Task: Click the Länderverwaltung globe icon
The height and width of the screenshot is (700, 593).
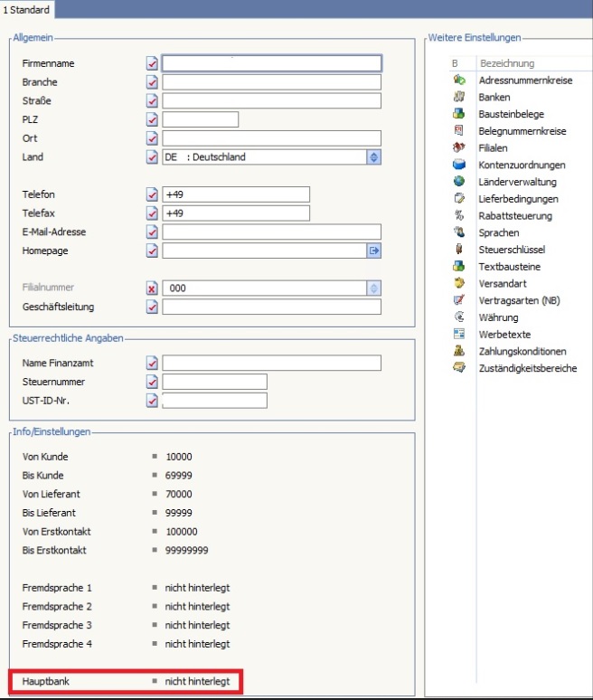Action: point(458,182)
